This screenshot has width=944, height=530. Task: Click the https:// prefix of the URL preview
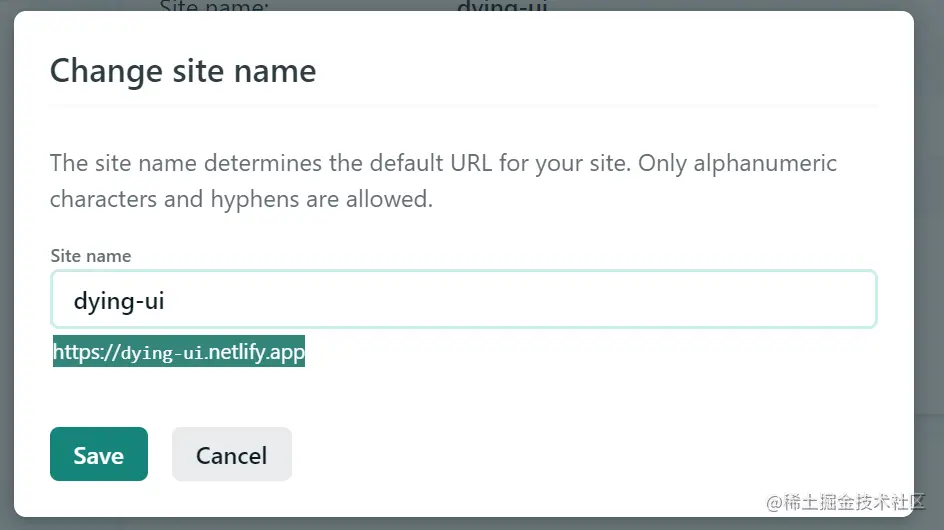86,352
